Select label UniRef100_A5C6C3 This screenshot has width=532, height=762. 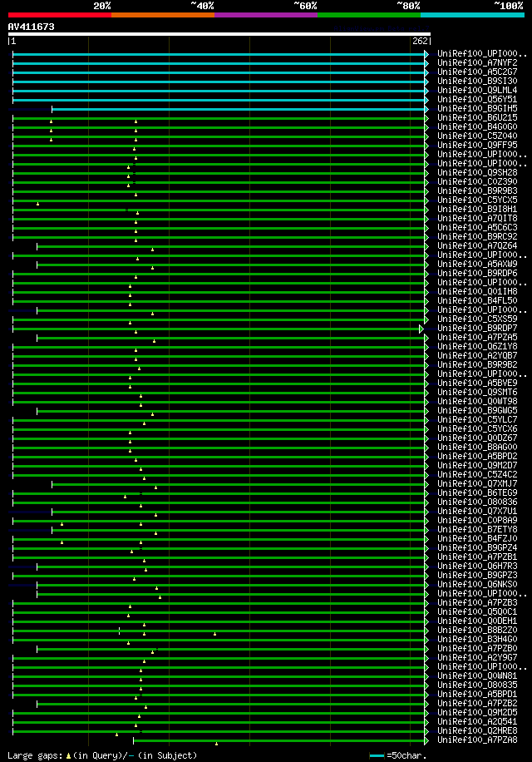[x=477, y=227]
